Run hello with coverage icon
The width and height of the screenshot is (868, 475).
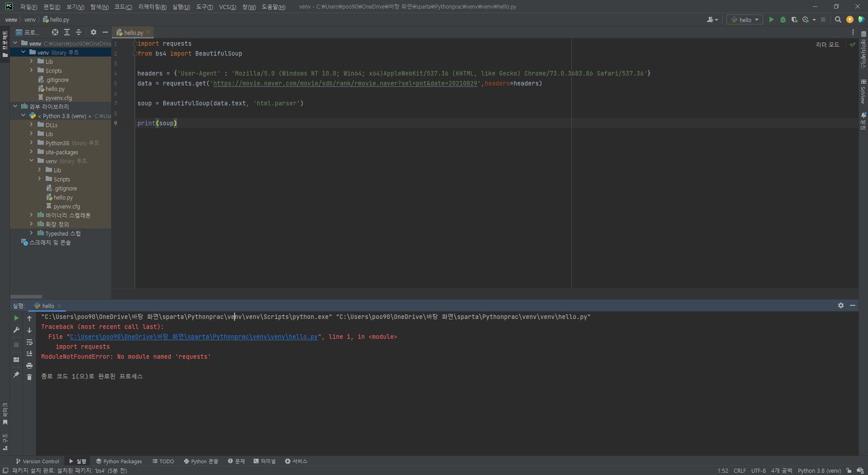[x=794, y=19]
